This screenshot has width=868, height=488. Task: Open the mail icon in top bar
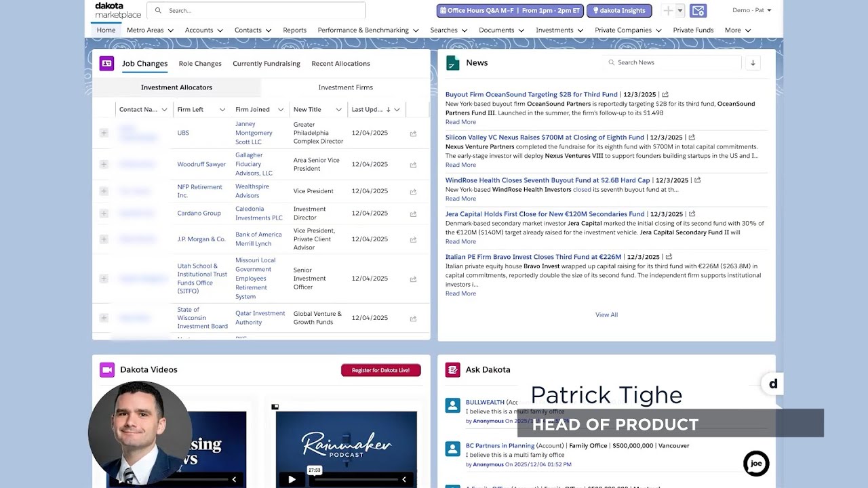tap(698, 10)
